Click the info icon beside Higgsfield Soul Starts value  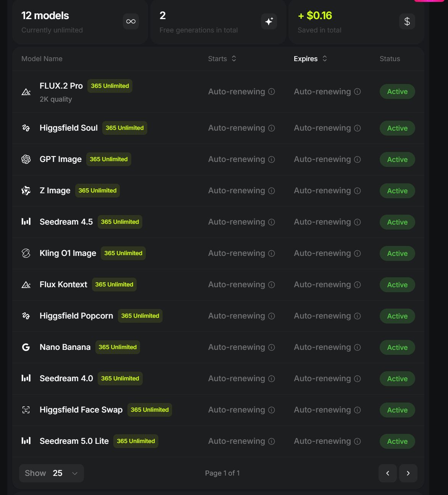271,128
